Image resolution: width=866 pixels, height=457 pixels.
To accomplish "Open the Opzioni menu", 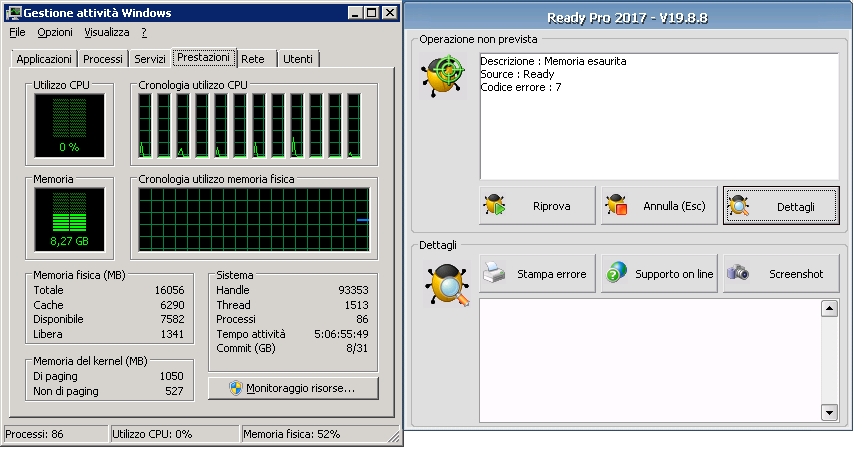I will point(55,32).
